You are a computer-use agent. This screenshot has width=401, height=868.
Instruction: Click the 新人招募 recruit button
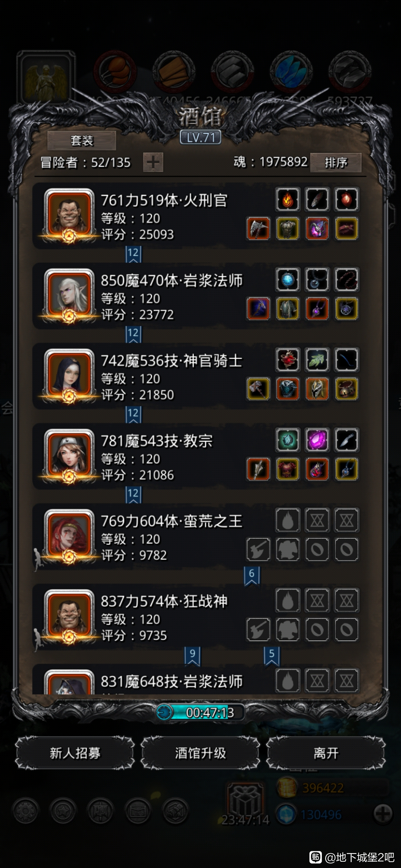coord(75,753)
